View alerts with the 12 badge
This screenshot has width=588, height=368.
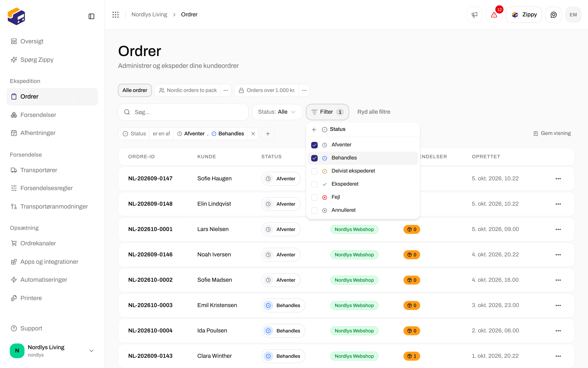pyautogui.click(x=494, y=15)
